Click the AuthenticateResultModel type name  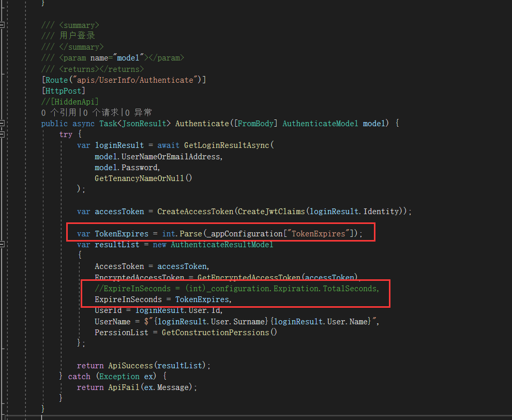[222, 245]
